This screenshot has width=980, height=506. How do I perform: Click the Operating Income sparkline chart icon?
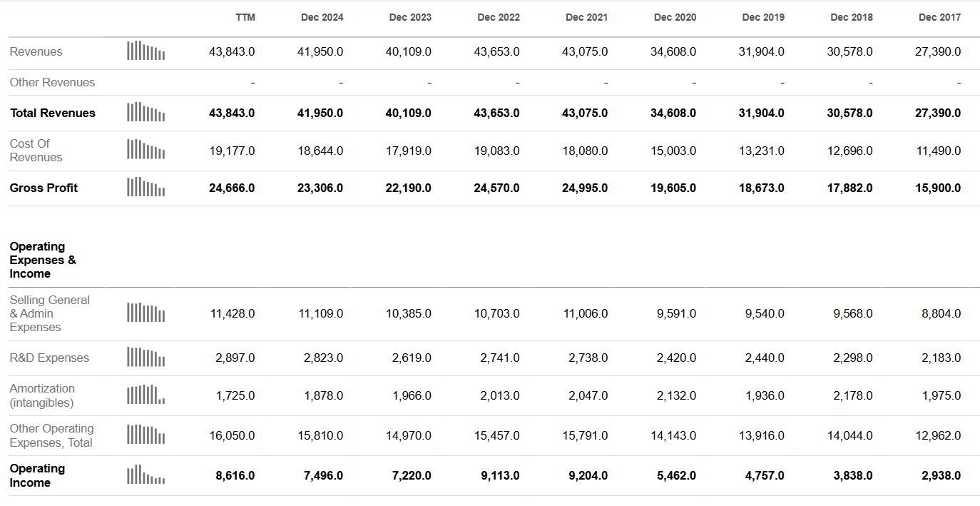tap(146, 475)
